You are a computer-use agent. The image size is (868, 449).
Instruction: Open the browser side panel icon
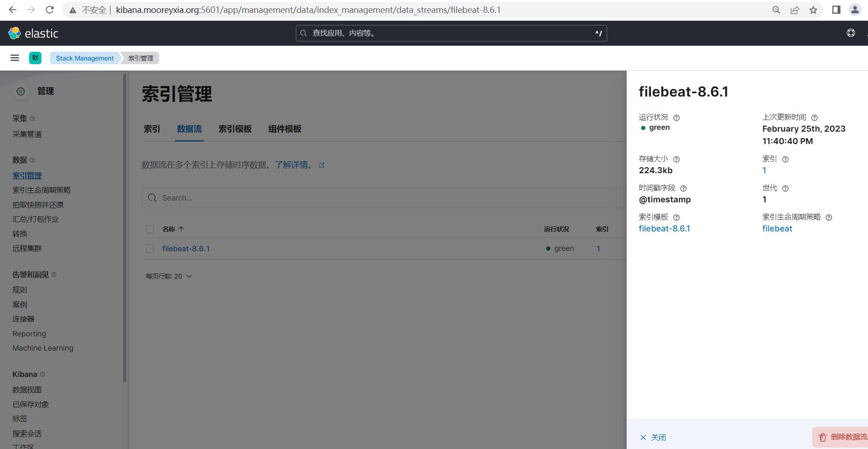point(836,10)
